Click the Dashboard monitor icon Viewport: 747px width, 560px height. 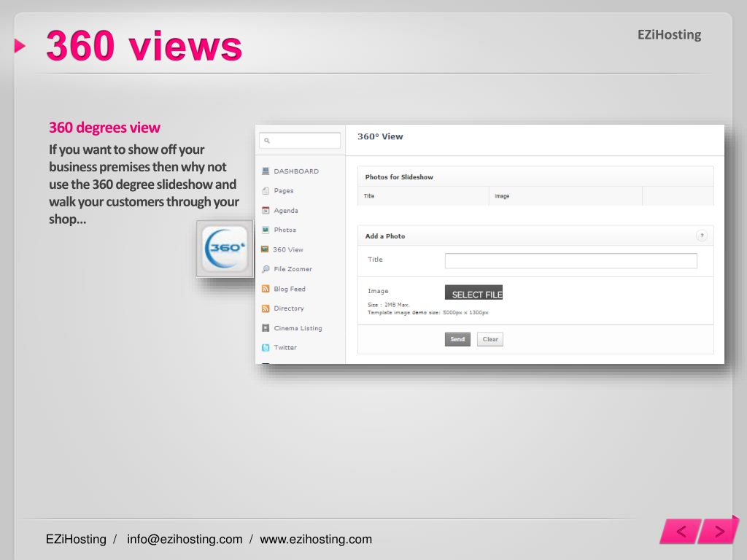(x=266, y=171)
